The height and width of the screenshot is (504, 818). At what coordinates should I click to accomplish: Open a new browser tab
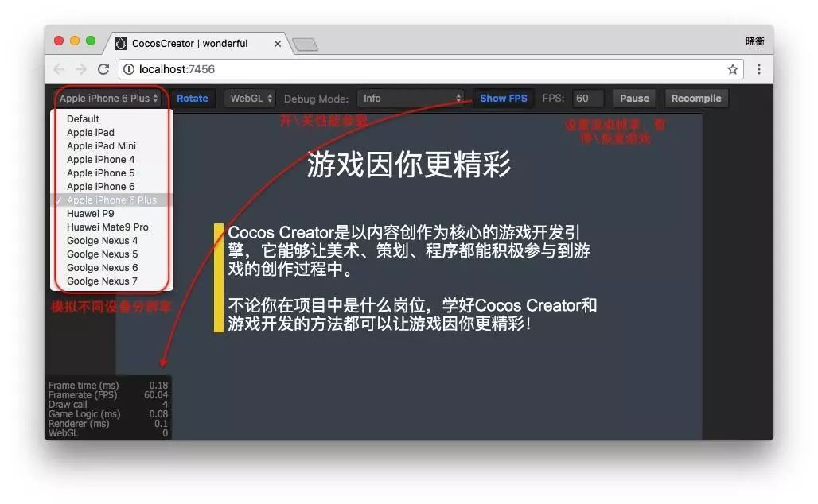[x=306, y=45]
